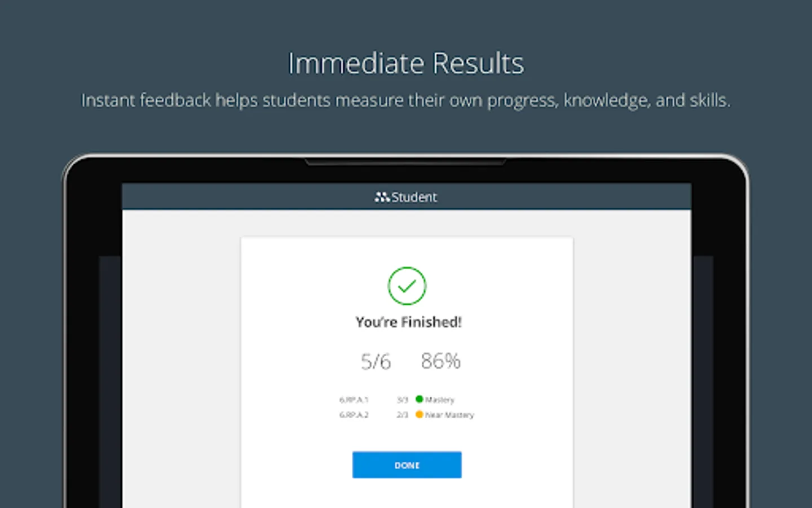
Task: Select the 6.RP.A.1 standard label
Action: coord(354,400)
